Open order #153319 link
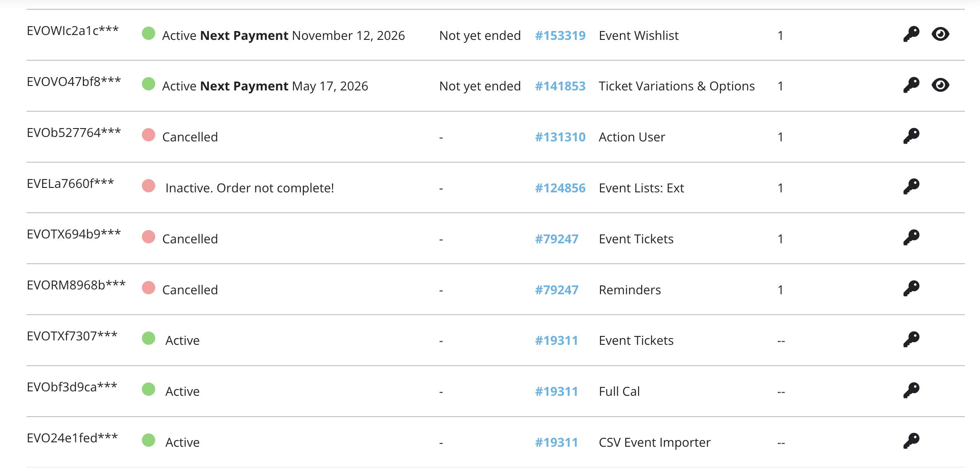Image resolution: width=980 pixels, height=476 pixels. click(x=560, y=35)
